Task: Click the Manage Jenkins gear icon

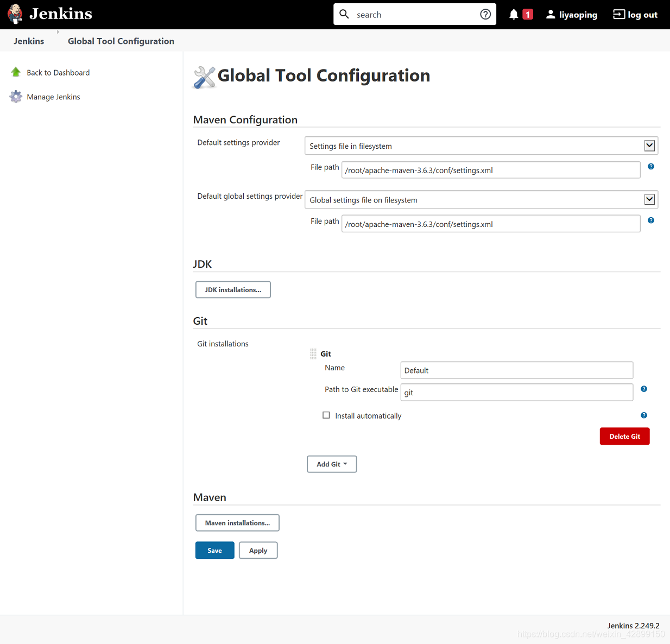Action: (16, 97)
